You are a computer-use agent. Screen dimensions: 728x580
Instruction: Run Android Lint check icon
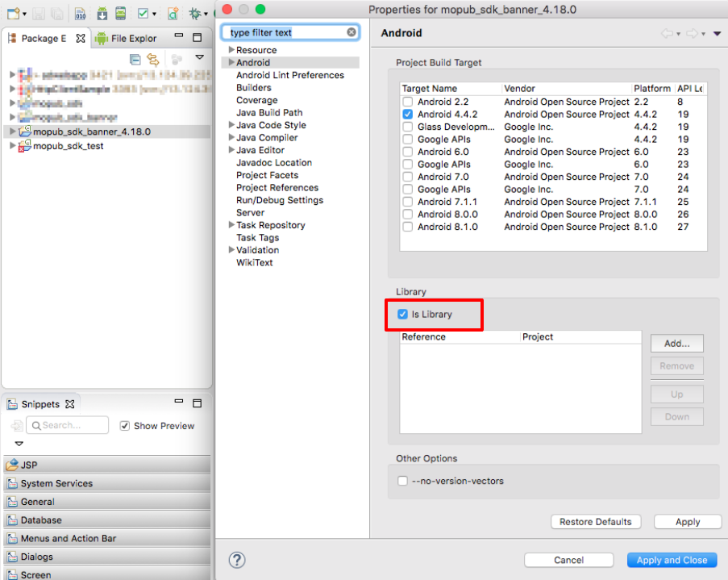[x=143, y=14]
